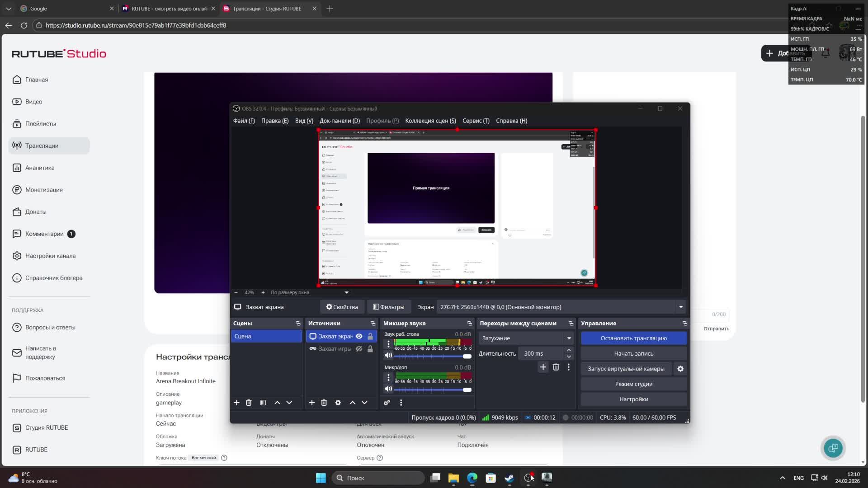Show the Захват игры source
This screenshot has height=488, width=868.
(x=359, y=349)
